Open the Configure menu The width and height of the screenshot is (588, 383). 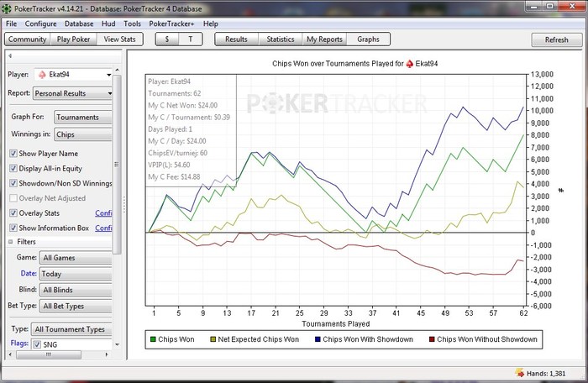click(x=41, y=24)
